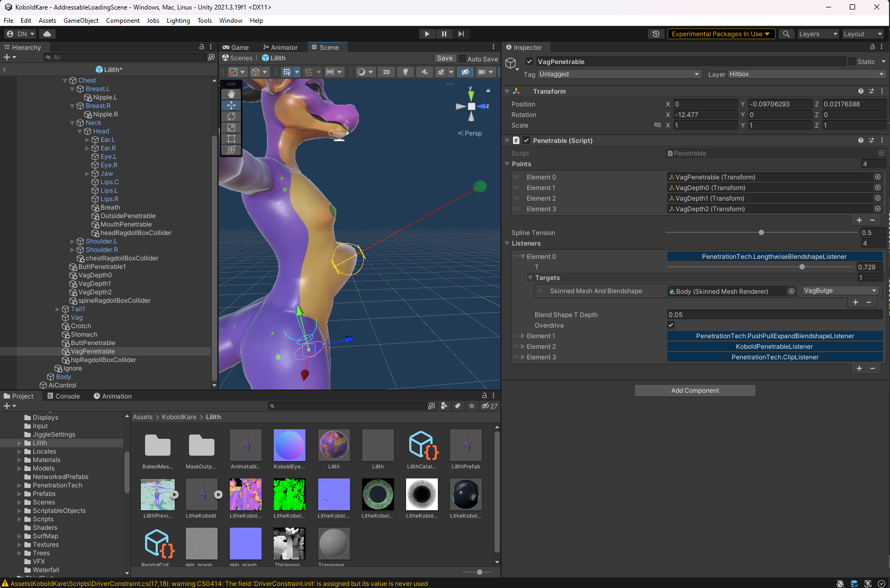890x588 pixels.
Task: Click KoboldKare in Project breadcrumb
Action: coord(179,417)
